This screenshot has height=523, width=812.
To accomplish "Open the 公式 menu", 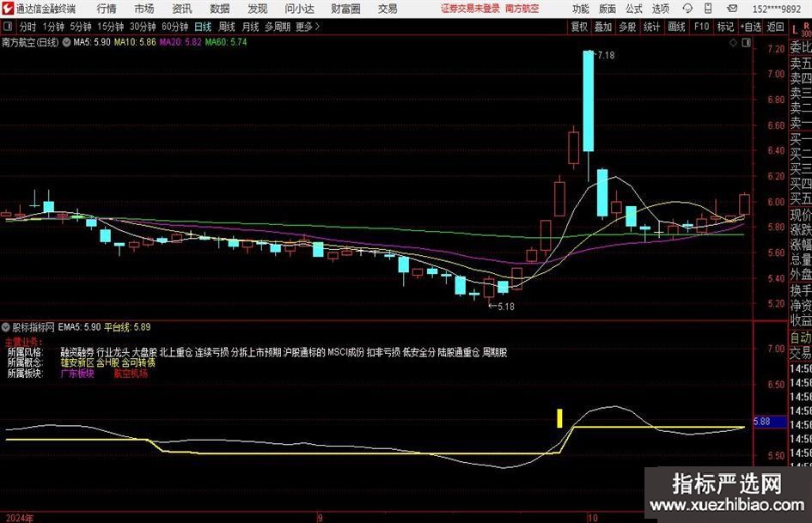I will 634,9.
